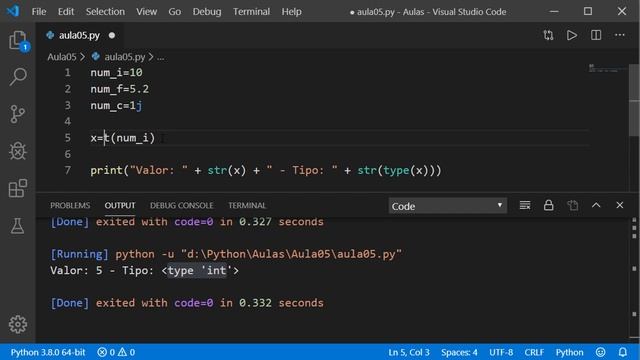
Task: Clear output with the list icon
Action: click(525, 205)
